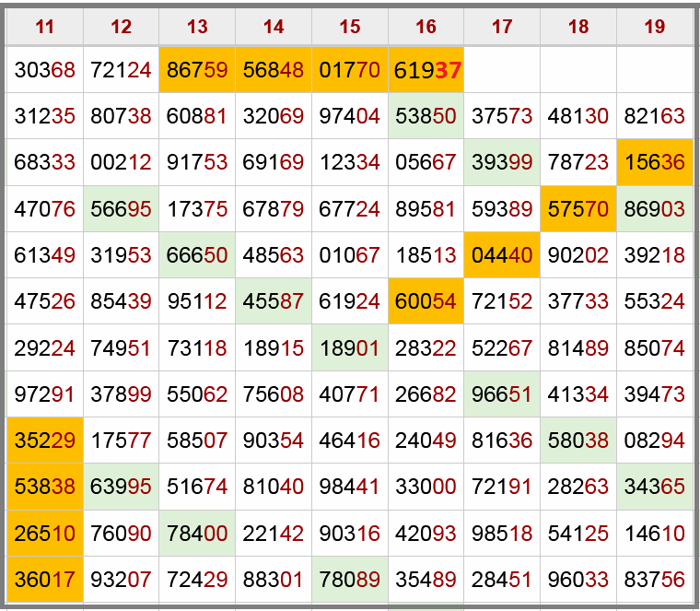700x611 pixels.
Task: Click the cell with value 39473
Action: click(655, 394)
